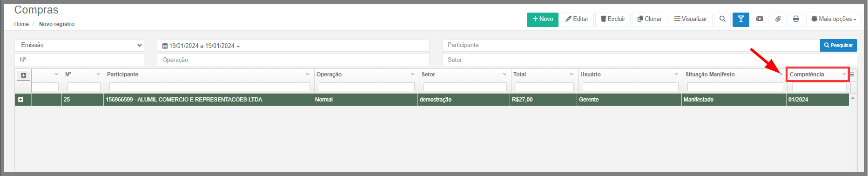The width and height of the screenshot is (868, 176).
Task: Click the magnifier search icon in toolbar
Action: [722, 19]
